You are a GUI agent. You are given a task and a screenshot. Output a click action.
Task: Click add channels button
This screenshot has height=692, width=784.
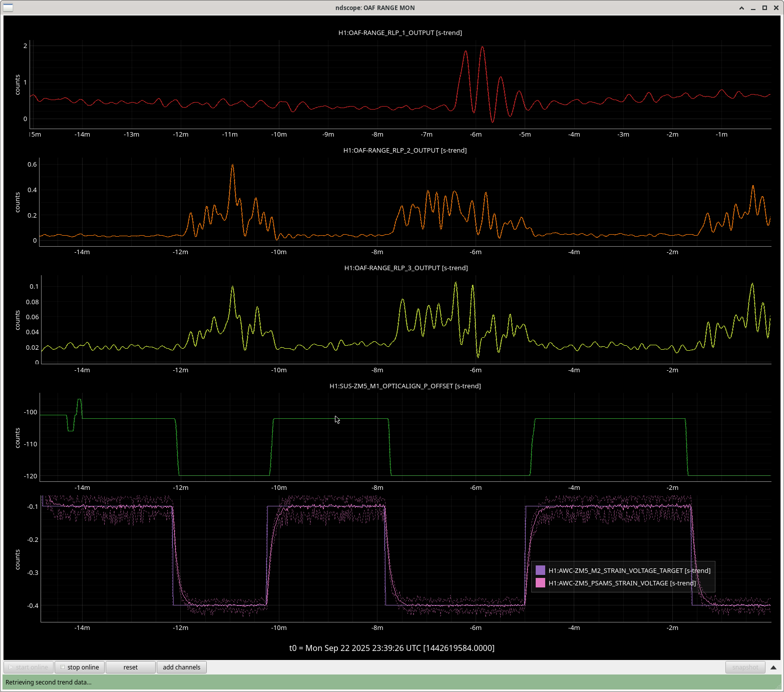click(181, 667)
